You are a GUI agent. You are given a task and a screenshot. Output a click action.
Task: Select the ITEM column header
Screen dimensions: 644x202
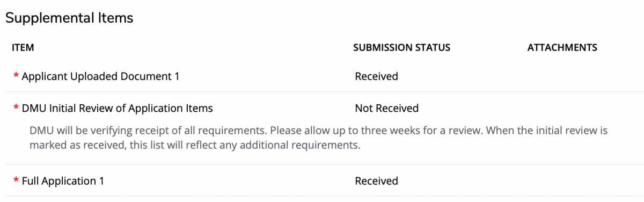point(23,47)
